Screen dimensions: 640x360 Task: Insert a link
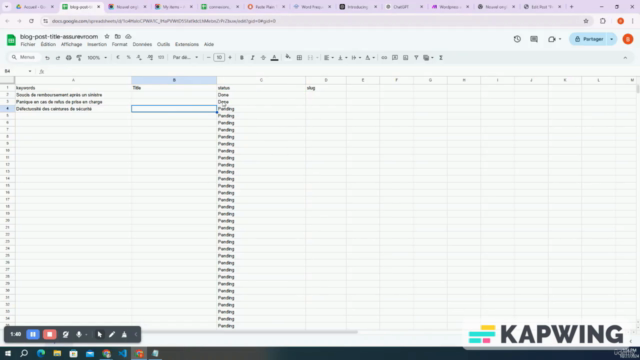[x=384, y=58]
